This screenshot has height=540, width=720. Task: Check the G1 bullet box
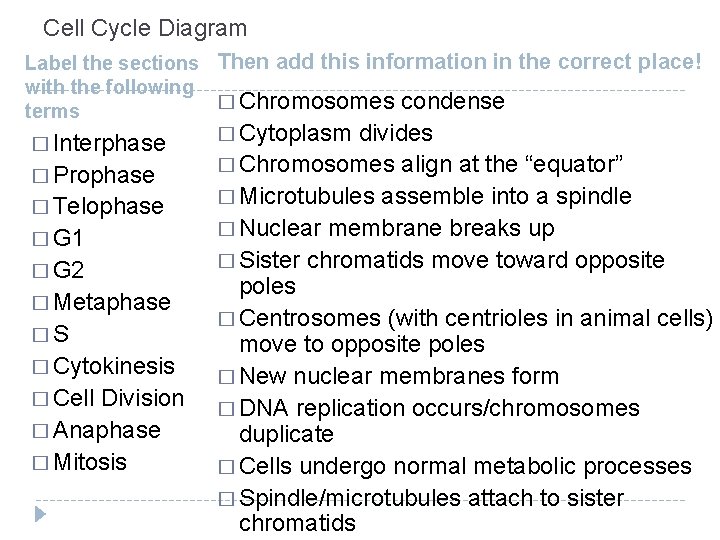coord(40,239)
